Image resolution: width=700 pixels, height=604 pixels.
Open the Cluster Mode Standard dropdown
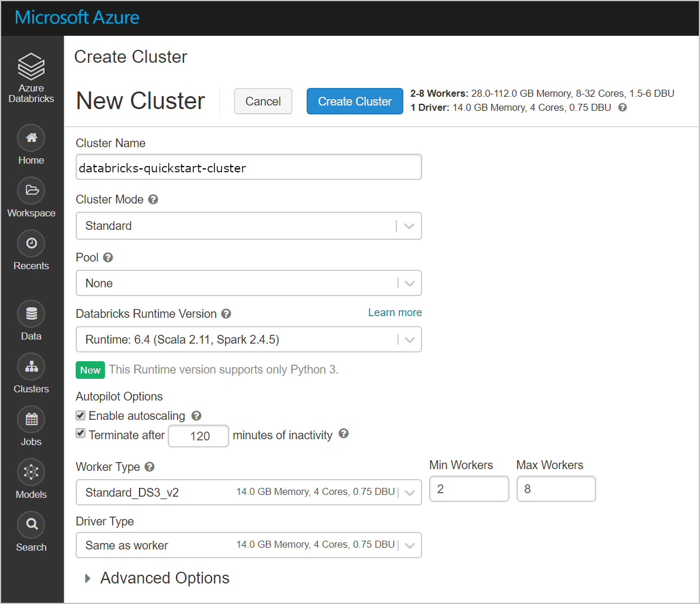pos(249,226)
